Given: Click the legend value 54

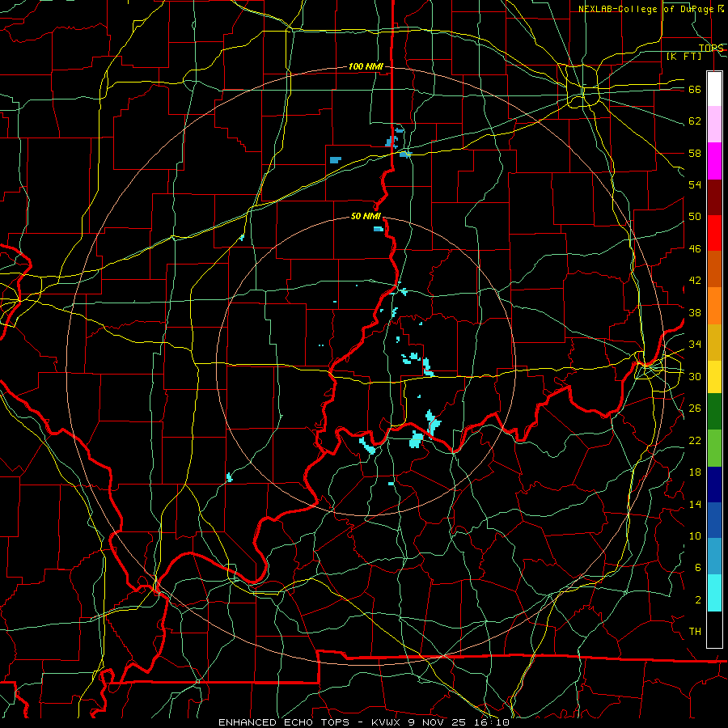Looking at the screenshot, I should 695,184.
